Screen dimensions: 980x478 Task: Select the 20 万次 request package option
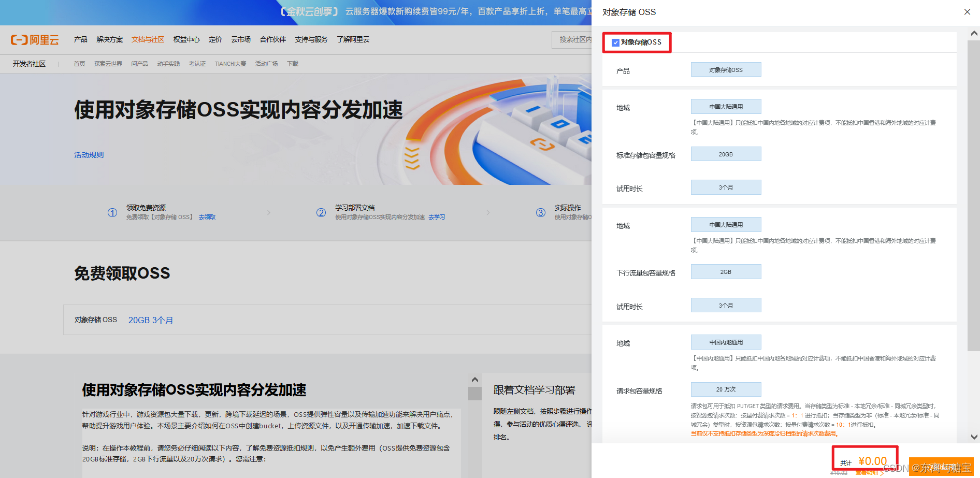(x=726, y=389)
